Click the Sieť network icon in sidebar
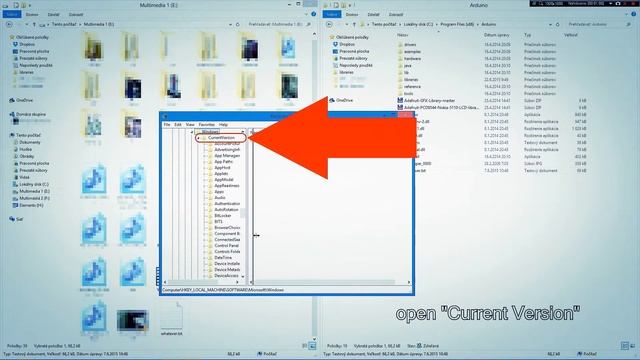 [12, 219]
